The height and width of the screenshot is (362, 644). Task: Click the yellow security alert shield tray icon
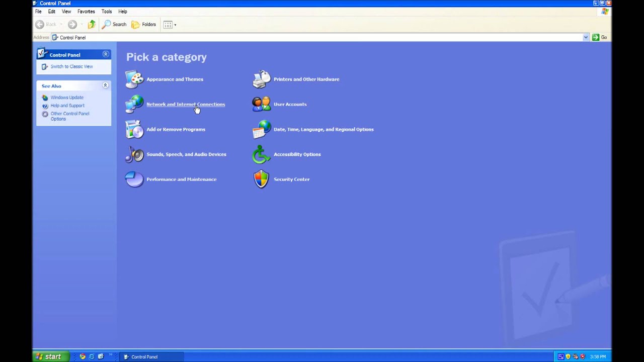tap(568, 356)
